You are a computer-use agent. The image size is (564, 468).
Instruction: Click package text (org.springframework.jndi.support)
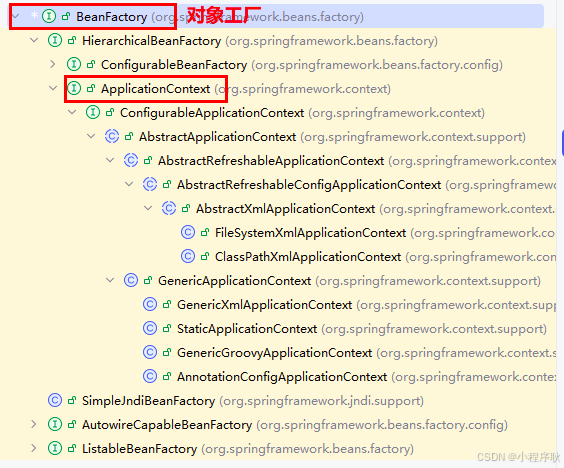(322, 401)
